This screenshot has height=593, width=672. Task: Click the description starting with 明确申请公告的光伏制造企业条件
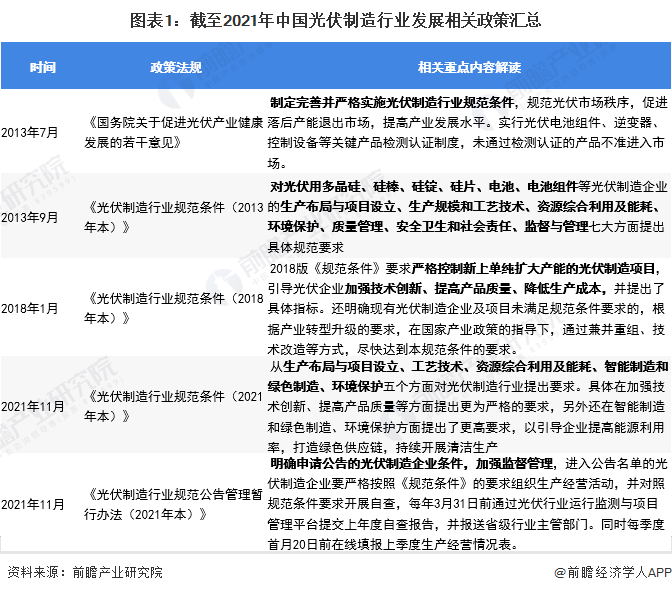coord(467,504)
